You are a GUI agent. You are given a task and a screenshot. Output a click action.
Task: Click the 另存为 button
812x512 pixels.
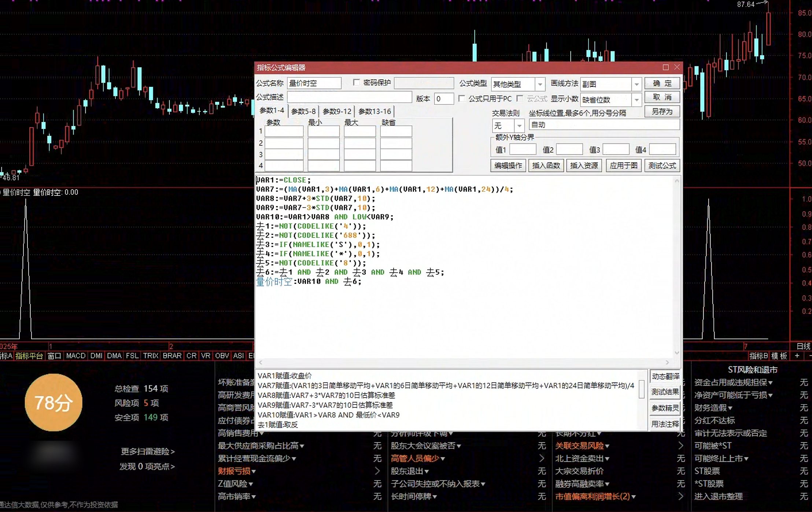coord(662,111)
